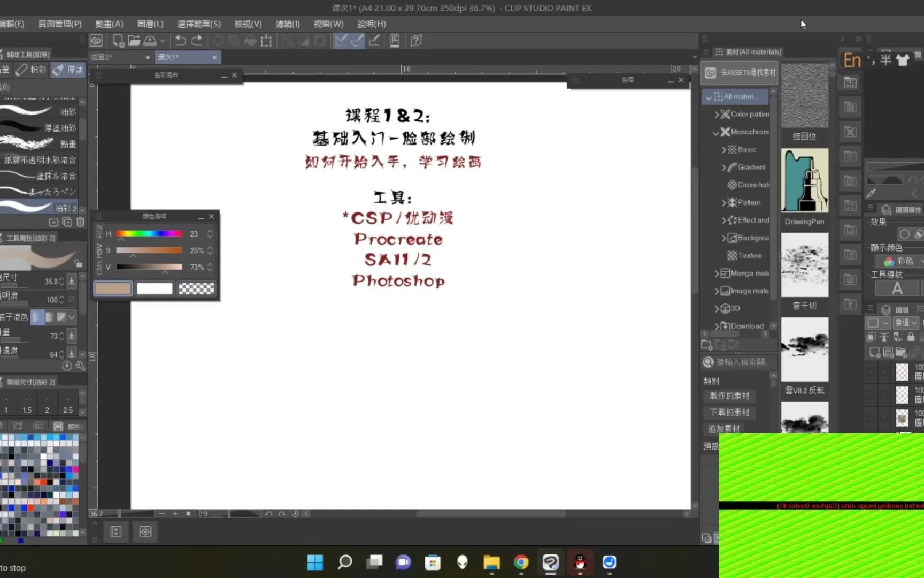Open the 編輯(E) menu
Image resolution: width=924 pixels, height=578 pixels.
(x=12, y=24)
